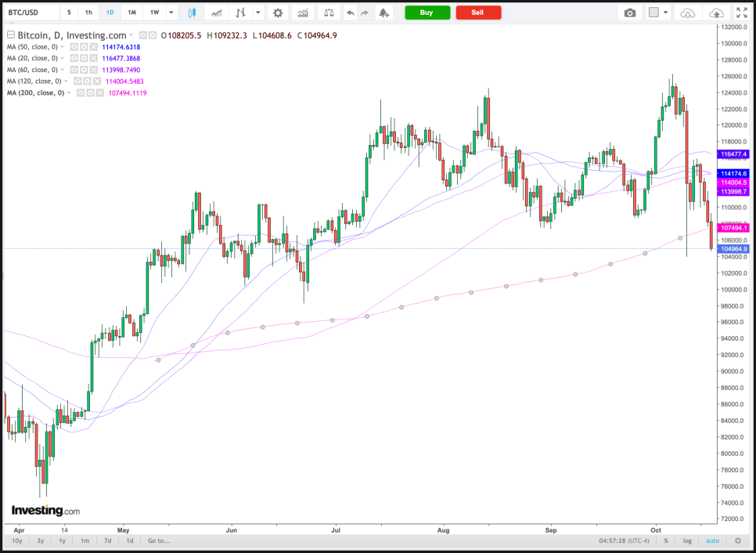Set the date range to 1y

[62, 540]
